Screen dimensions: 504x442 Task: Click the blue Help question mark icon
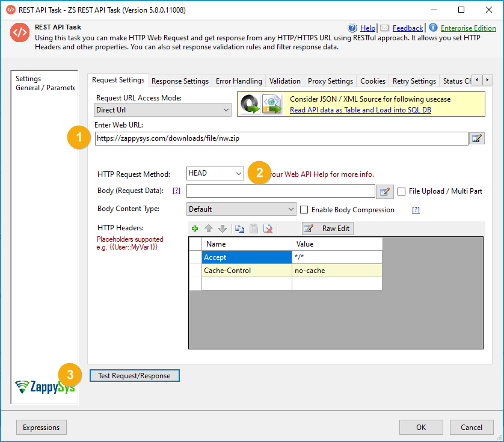[x=353, y=28]
